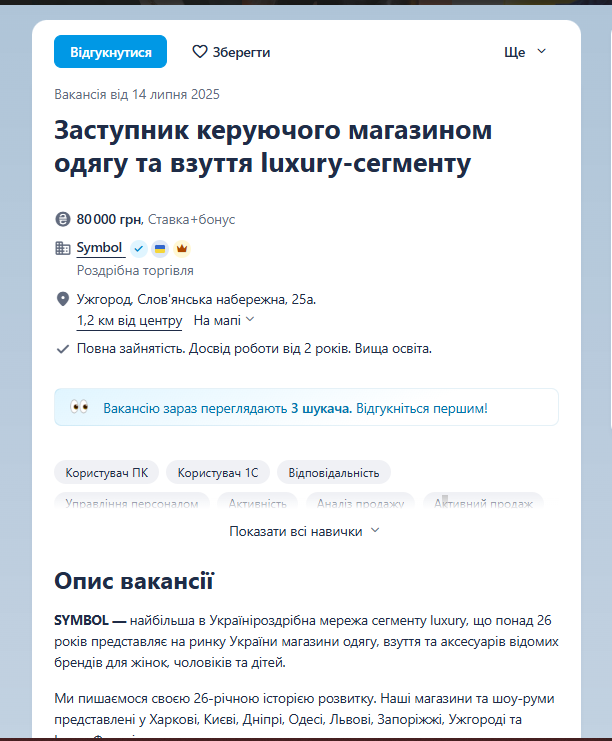Save the vacancy with Зберегти
Viewport: 612px width, 741px height.
click(231, 52)
